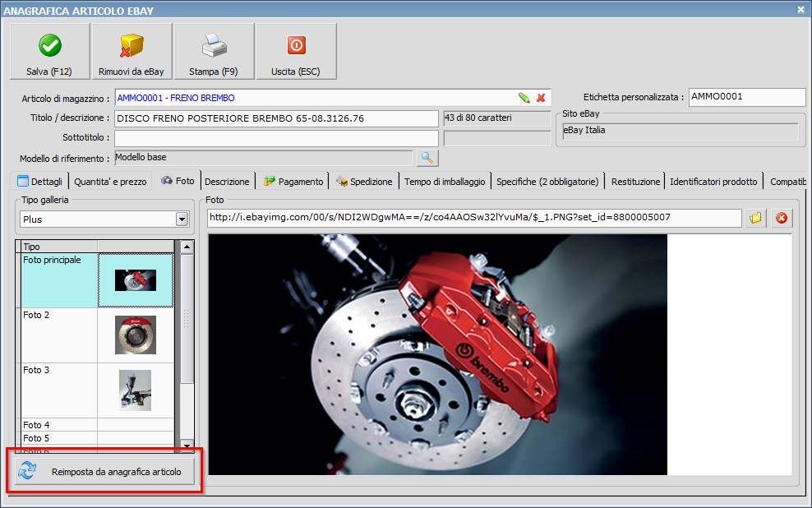Select the Foto tab
Image resolution: width=812 pixels, height=508 pixels.
[177, 181]
